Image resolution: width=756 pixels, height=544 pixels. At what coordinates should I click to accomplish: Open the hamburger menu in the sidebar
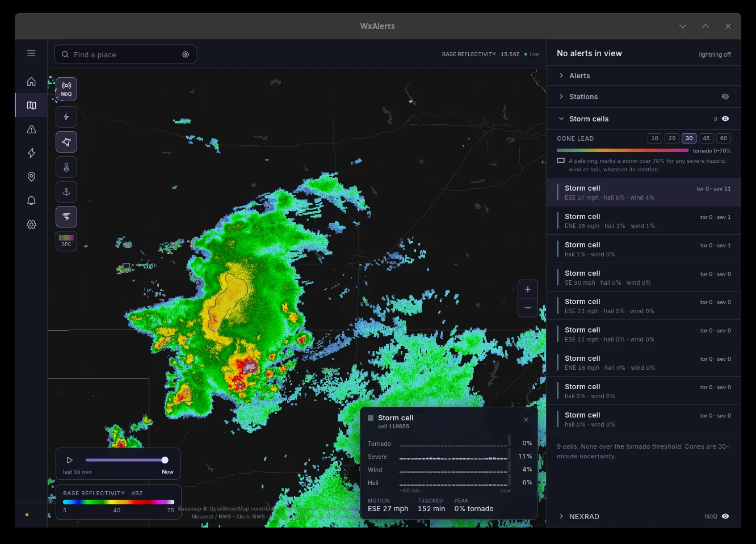[x=31, y=53]
